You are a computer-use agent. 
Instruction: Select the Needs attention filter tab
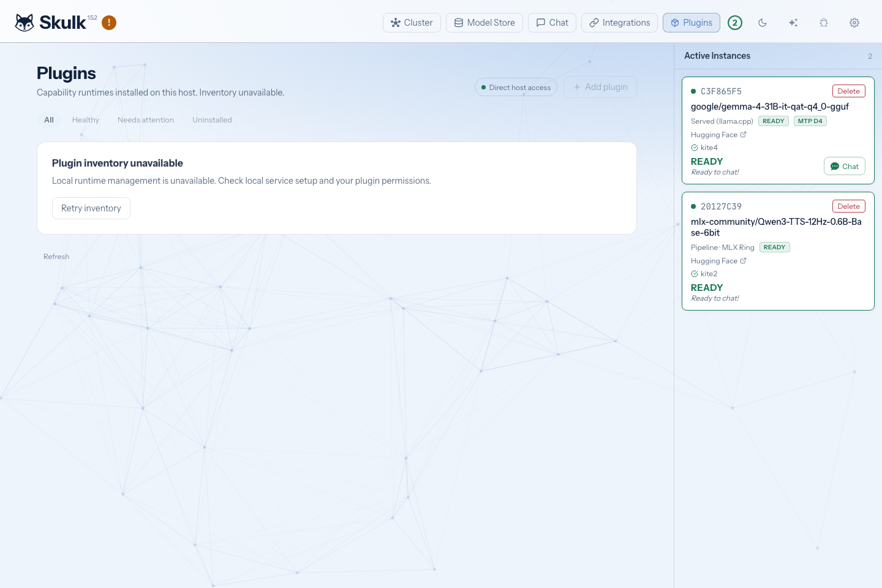pos(146,120)
